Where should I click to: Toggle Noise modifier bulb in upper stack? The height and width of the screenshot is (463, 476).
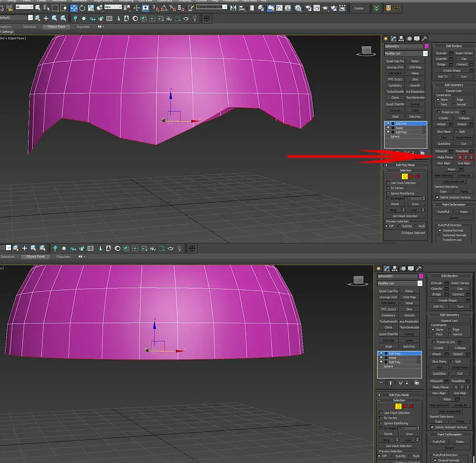pos(388,128)
